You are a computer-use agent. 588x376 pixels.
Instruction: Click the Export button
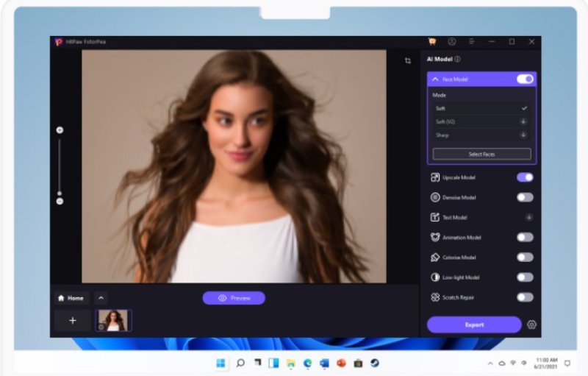474,324
